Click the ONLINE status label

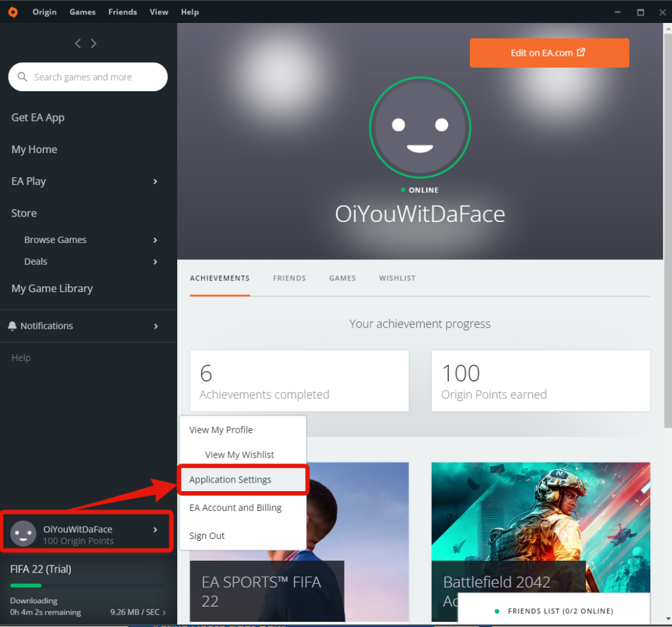pyautogui.click(x=423, y=190)
